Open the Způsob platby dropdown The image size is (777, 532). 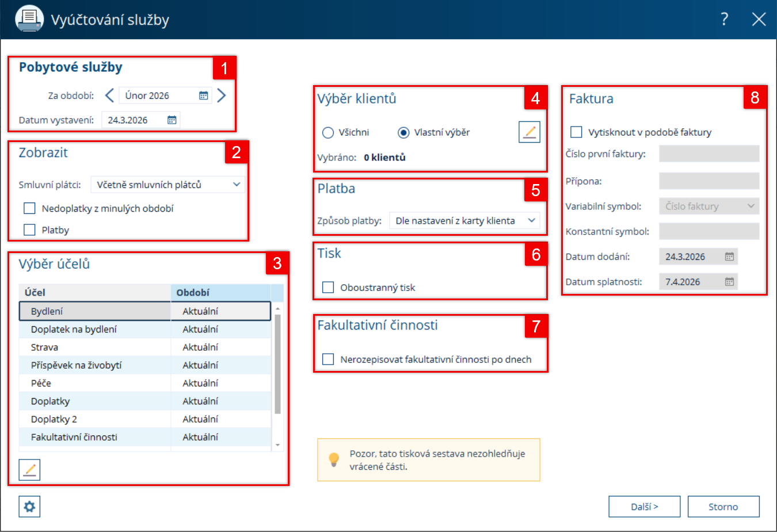[465, 220]
